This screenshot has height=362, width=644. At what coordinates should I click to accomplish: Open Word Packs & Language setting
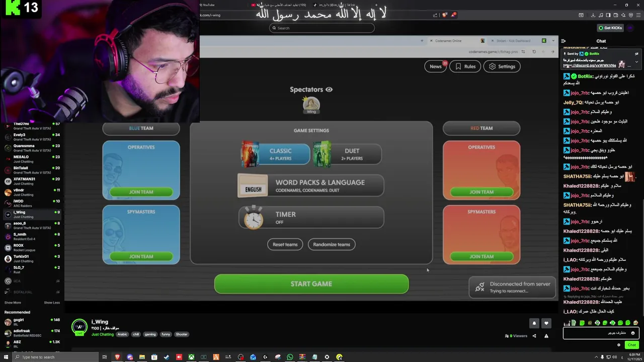(x=311, y=186)
